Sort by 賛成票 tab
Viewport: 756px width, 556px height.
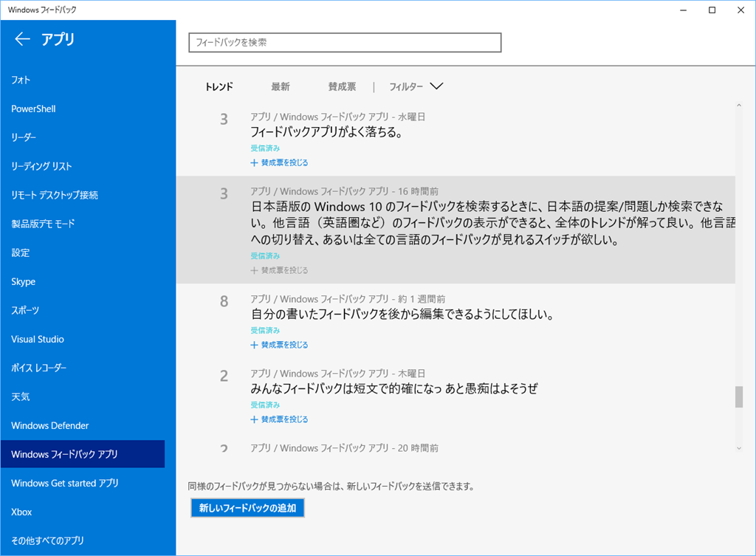[342, 86]
